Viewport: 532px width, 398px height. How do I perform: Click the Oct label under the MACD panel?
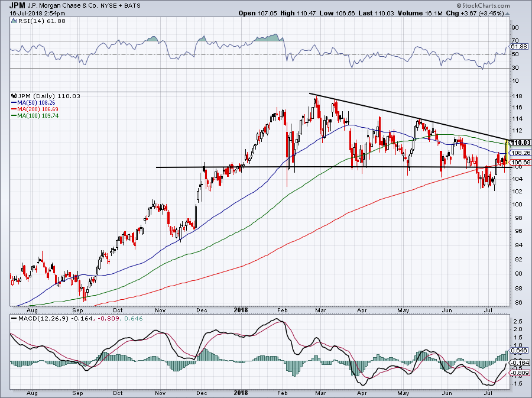coord(118,393)
